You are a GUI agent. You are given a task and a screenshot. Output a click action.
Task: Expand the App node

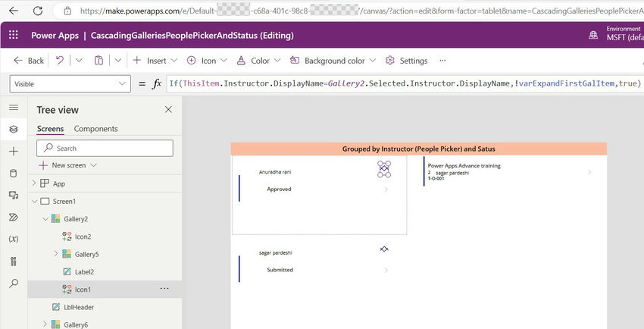click(33, 183)
